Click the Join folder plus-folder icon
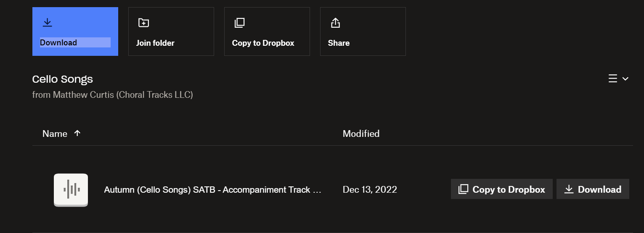The height and width of the screenshot is (233, 644). [x=143, y=23]
